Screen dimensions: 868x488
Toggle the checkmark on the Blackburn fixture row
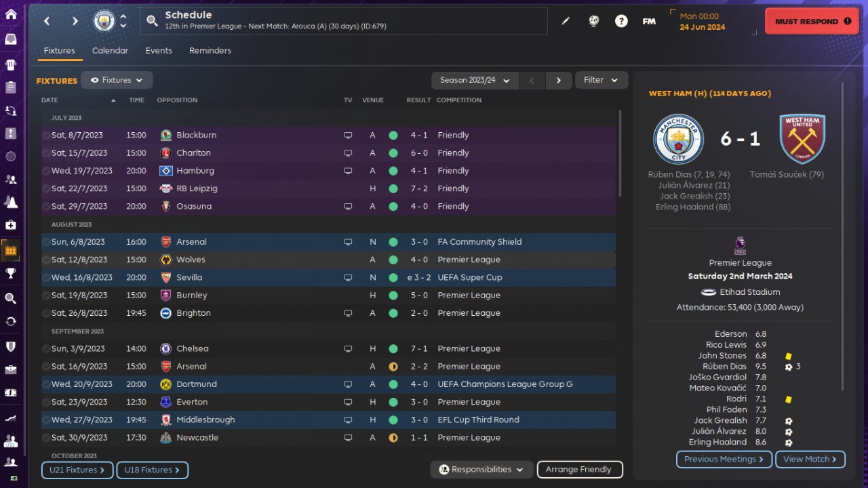pos(46,136)
